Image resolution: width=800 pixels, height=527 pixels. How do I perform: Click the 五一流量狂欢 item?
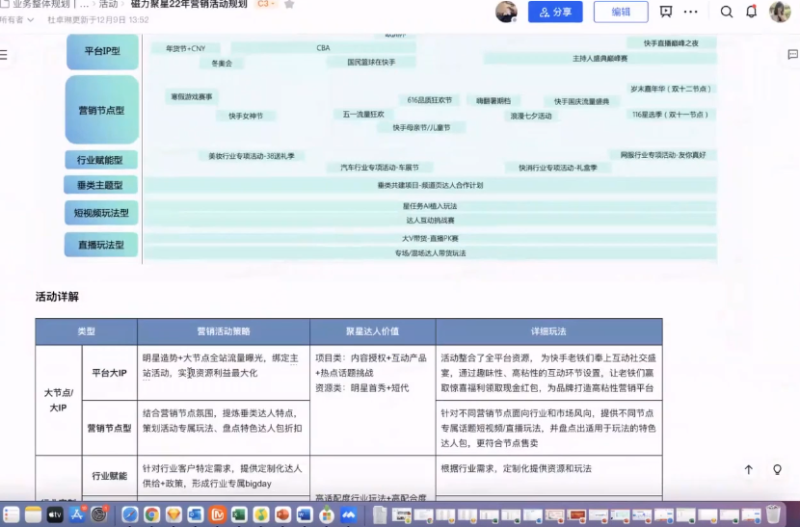coord(363,114)
